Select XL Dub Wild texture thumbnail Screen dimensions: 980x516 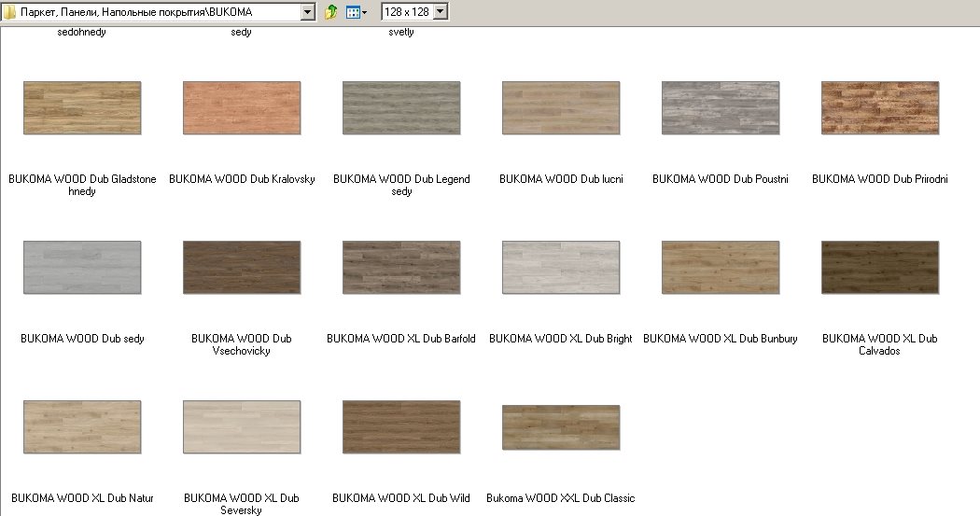401,426
